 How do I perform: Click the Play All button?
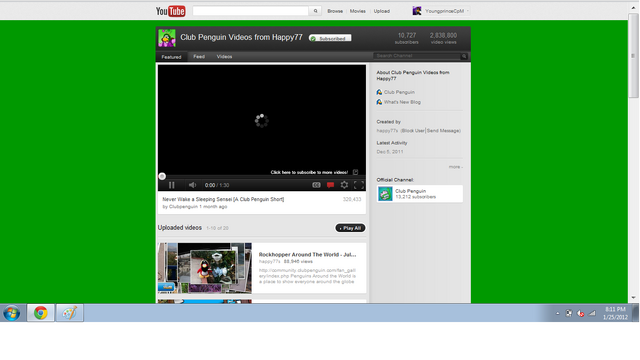pos(350,228)
